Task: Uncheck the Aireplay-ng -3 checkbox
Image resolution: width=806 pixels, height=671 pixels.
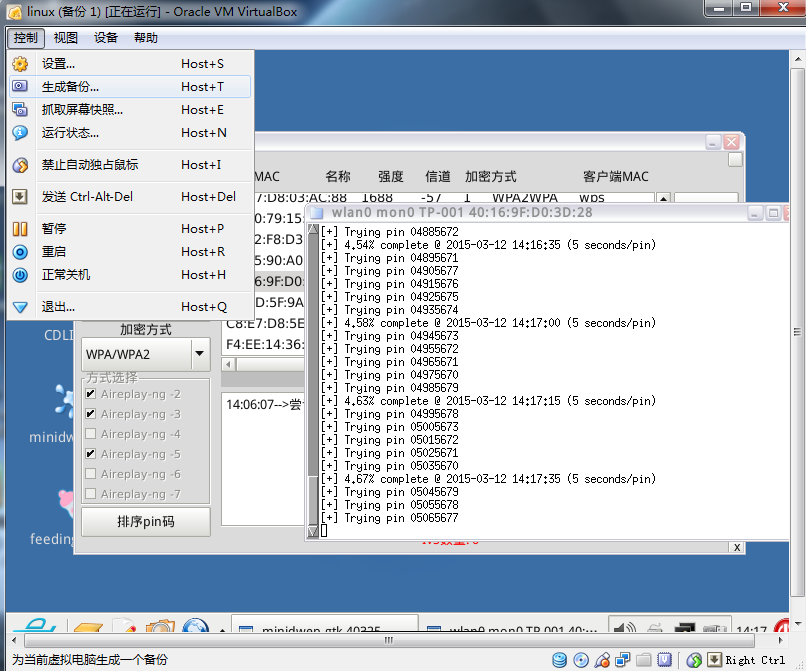Action: pyautogui.click(x=90, y=414)
